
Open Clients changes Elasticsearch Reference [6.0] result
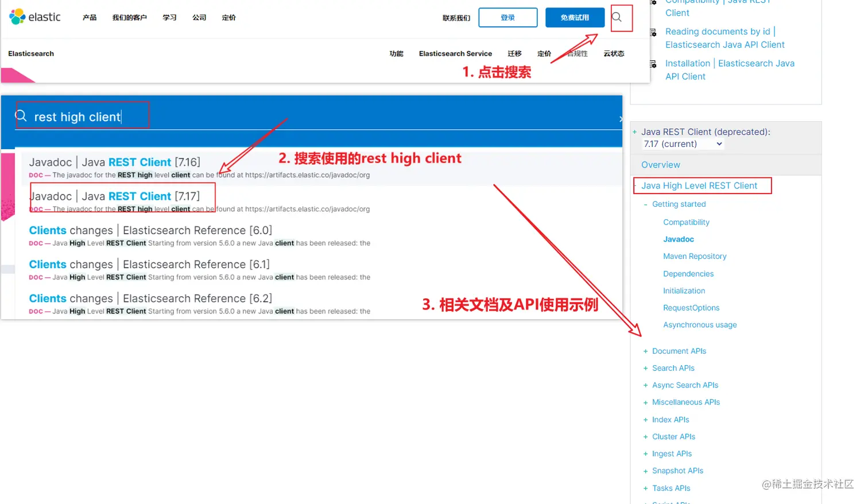[x=150, y=230]
